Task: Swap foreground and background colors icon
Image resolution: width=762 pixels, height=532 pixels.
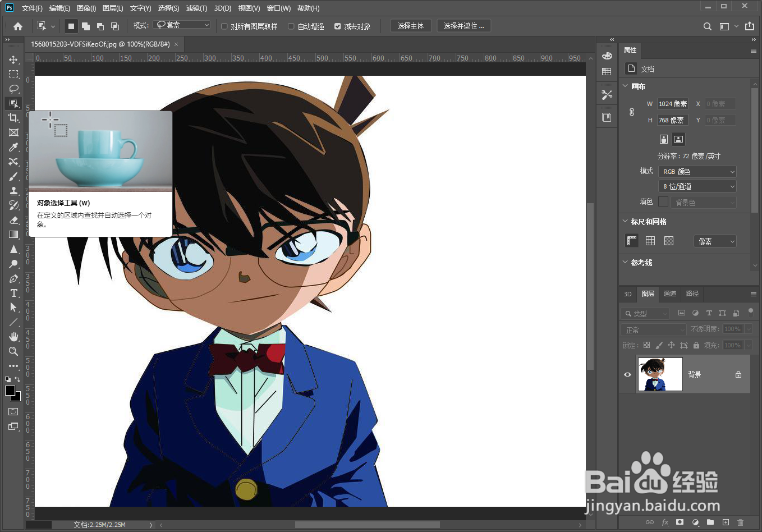Action: tap(18, 380)
